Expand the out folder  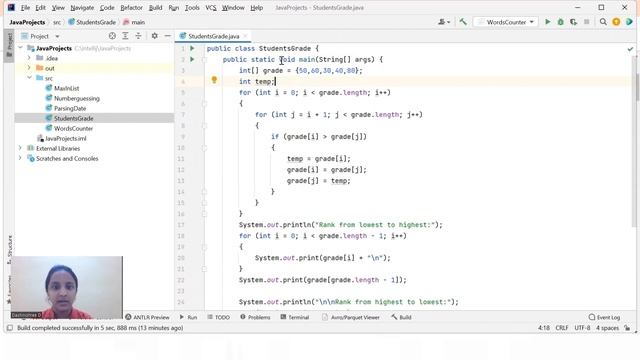tap(29, 68)
